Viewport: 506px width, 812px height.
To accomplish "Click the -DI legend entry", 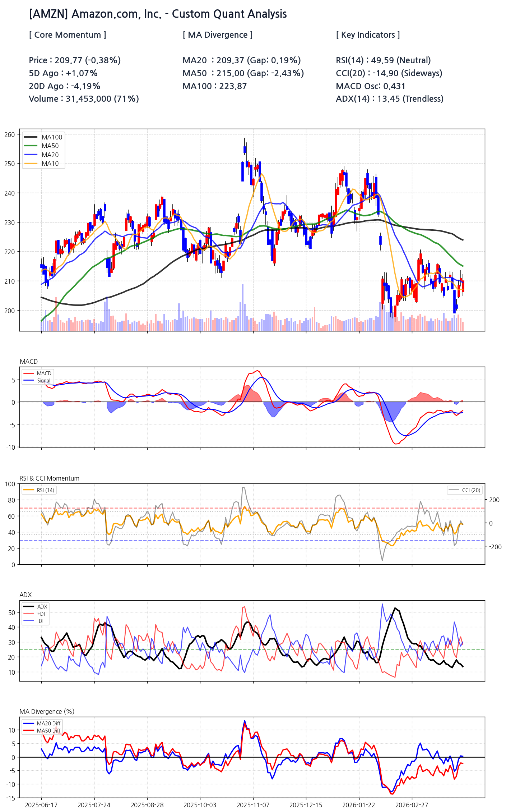I will click(33, 621).
